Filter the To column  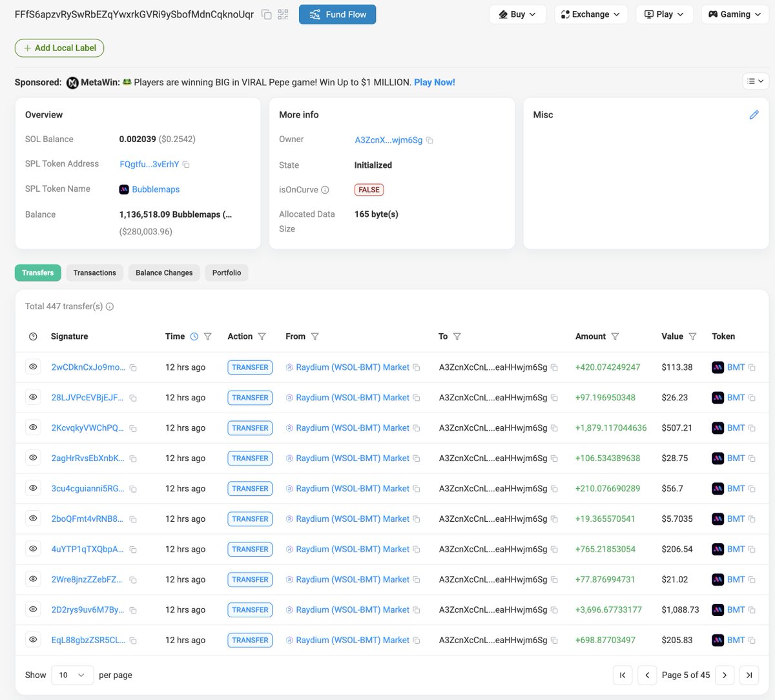pyautogui.click(x=457, y=336)
